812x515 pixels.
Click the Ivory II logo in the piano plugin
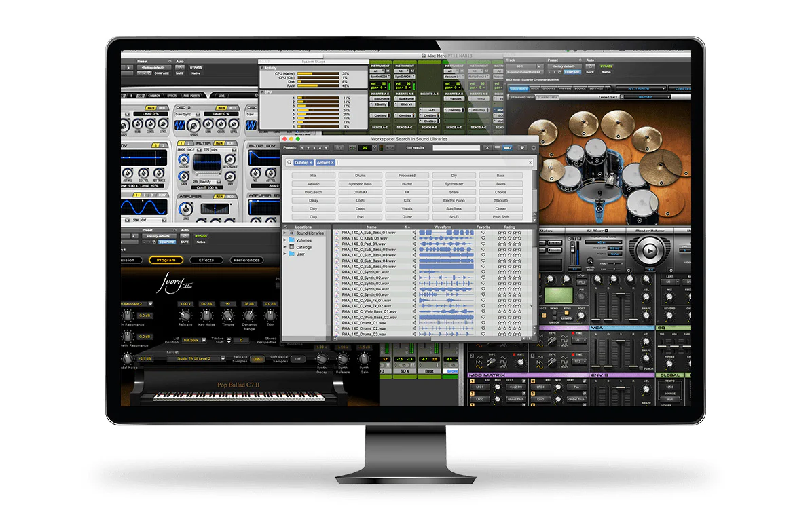[175, 284]
